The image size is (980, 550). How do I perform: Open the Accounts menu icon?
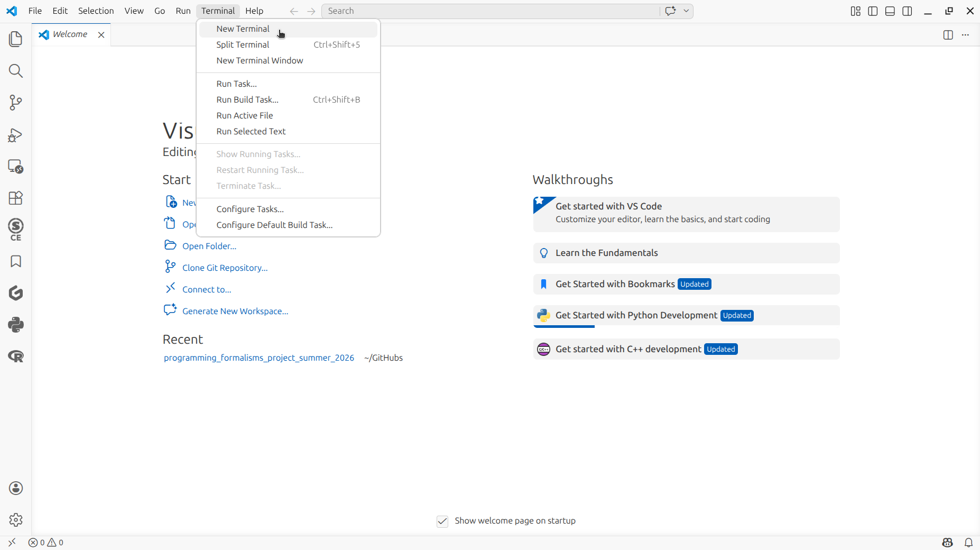point(16,488)
